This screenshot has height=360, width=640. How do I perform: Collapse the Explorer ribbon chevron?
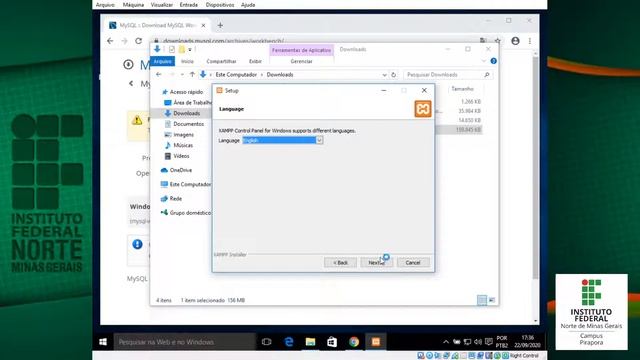[x=484, y=61]
